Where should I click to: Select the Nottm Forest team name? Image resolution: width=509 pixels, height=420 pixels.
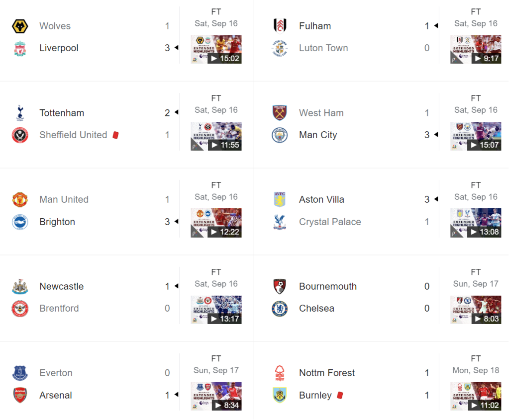[327, 373]
